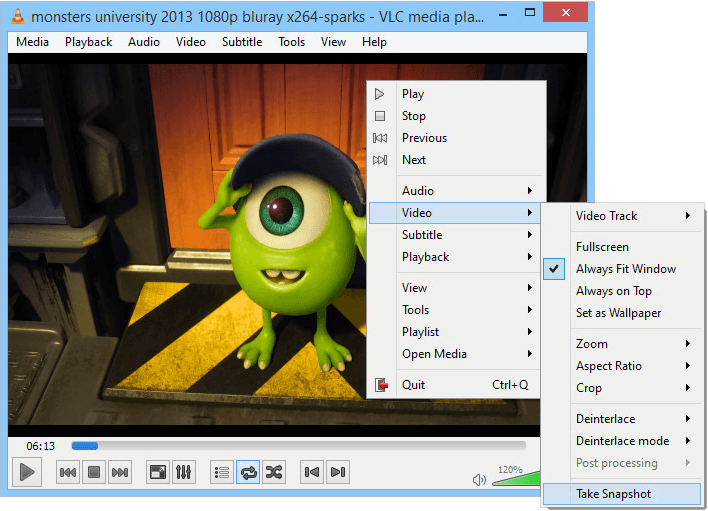Open the Help menu in menu bar
708x511 pixels.
tap(374, 42)
